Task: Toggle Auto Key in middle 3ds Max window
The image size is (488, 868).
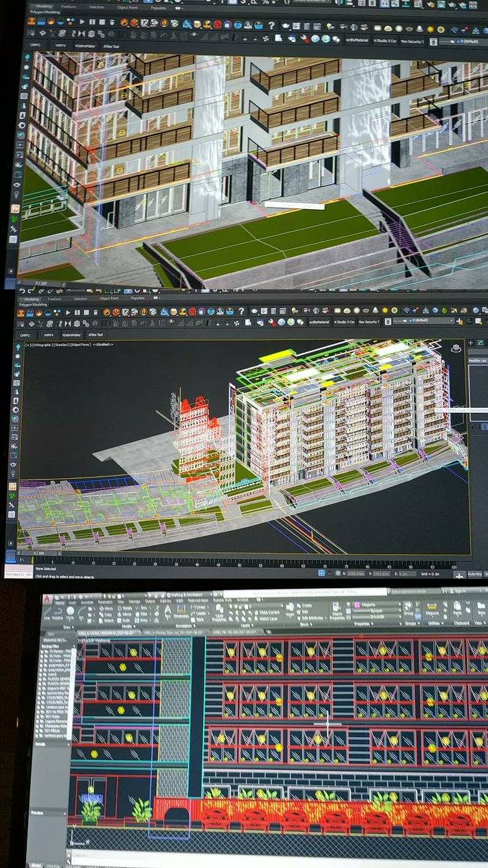Action: [x=475, y=574]
